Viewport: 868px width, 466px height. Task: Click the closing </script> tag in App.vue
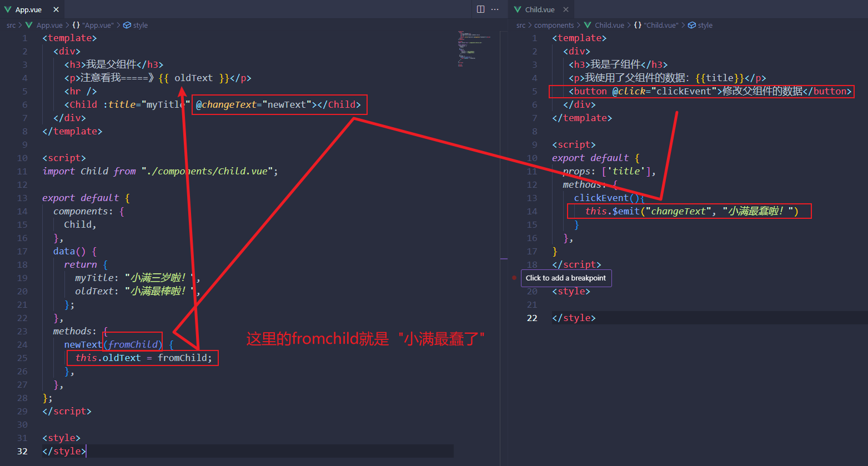(x=67, y=411)
